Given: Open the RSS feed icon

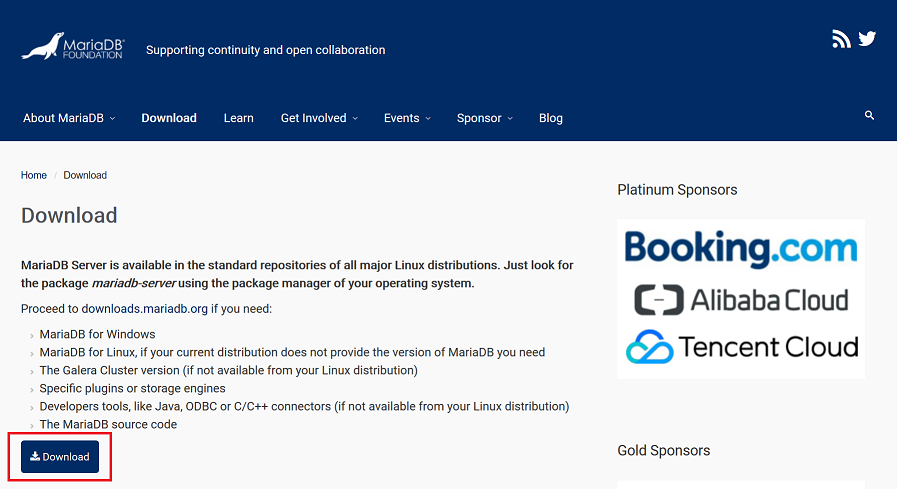Looking at the screenshot, I should (x=841, y=39).
